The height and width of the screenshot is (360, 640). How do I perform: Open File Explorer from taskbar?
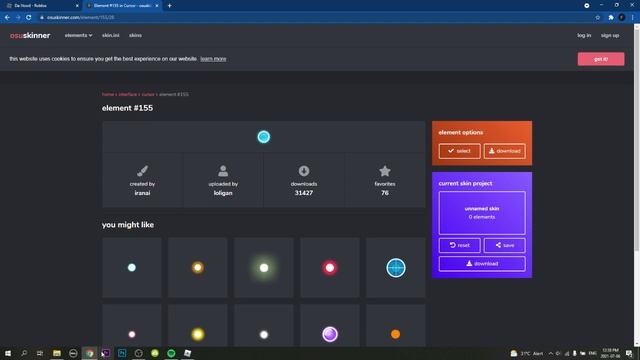tap(57, 353)
